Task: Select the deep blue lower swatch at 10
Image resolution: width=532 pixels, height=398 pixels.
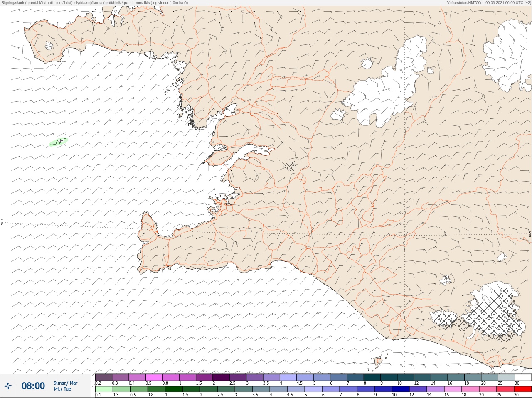Action: [401, 389]
